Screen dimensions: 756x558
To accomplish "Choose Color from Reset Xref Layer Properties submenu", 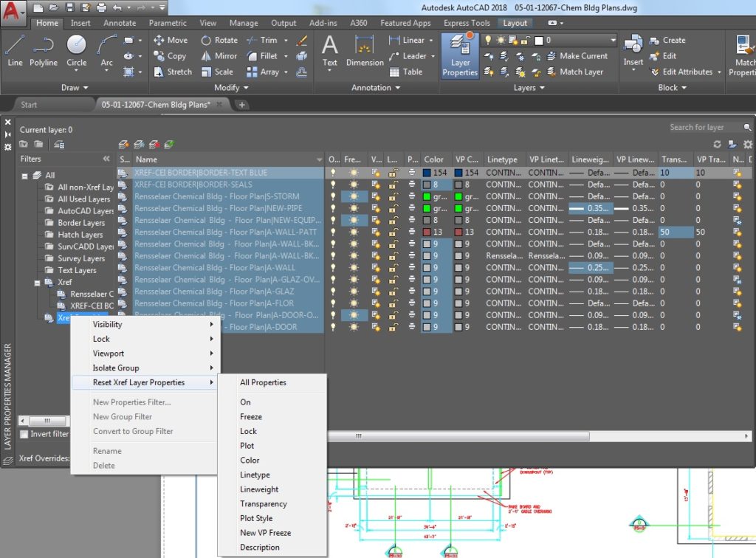I will click(x=250, y=460).
